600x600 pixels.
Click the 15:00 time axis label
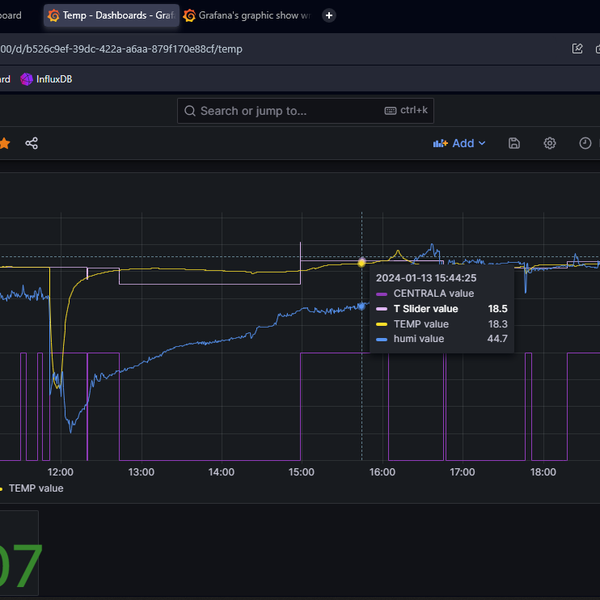pos(301,471)
